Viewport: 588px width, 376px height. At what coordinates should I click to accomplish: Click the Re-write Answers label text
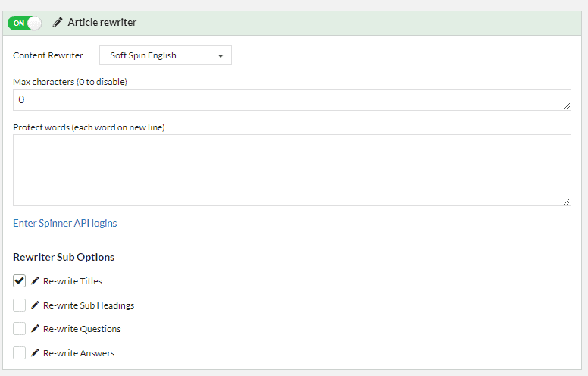click(x=79, y=353)
